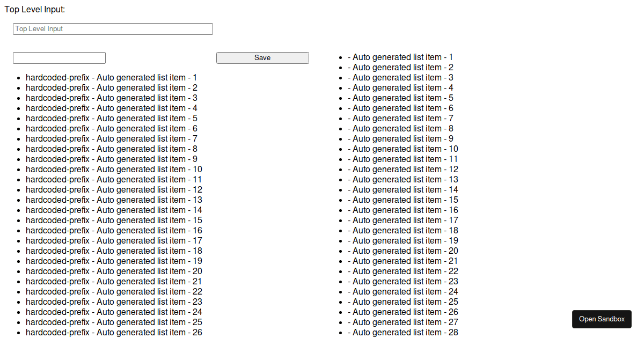The height and width of the screenshot is (338, 644).
Task: Select "hardcoded-prefix - Auto generated list item - 11"
Action: (114, 180)
